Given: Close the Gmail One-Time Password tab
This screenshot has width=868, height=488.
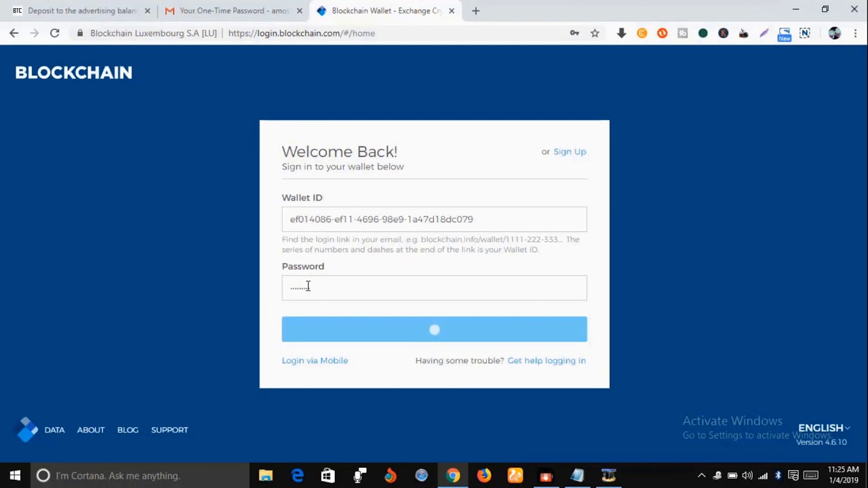Looking at the screenshot, I should click(299, 11).
